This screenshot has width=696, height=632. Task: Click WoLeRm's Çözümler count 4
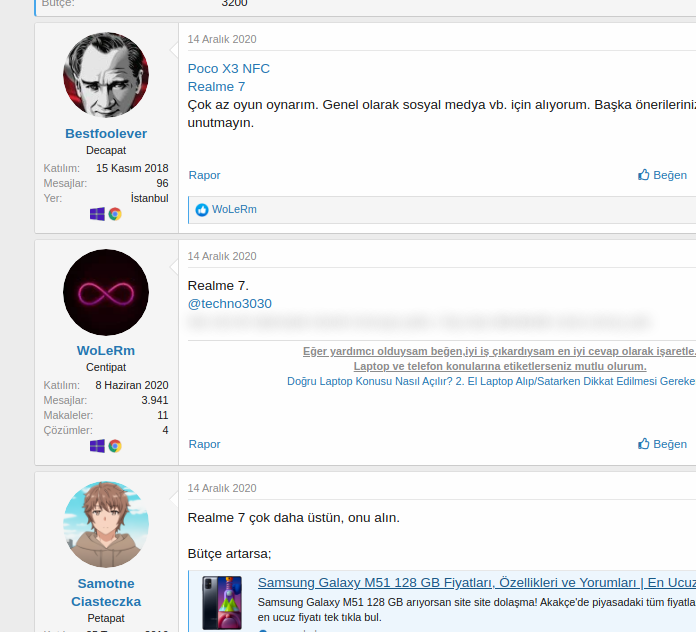click(x=166, y=431)
